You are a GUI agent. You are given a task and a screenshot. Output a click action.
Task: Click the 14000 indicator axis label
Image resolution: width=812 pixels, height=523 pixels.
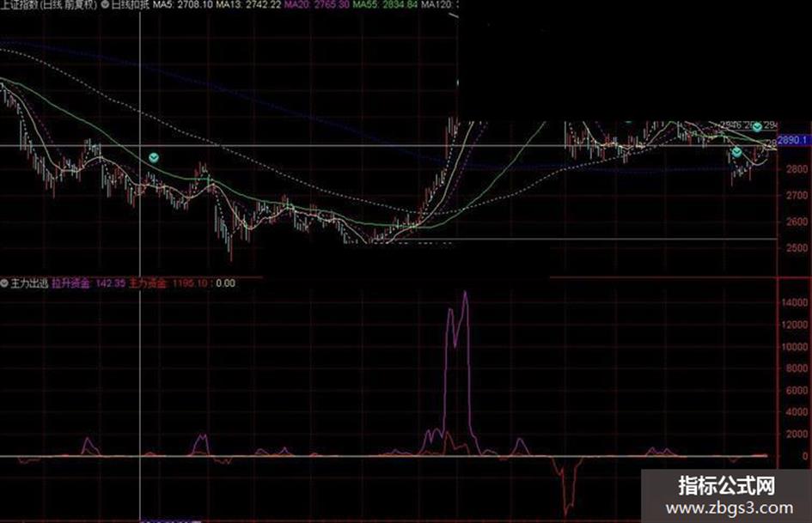(795, 302)
